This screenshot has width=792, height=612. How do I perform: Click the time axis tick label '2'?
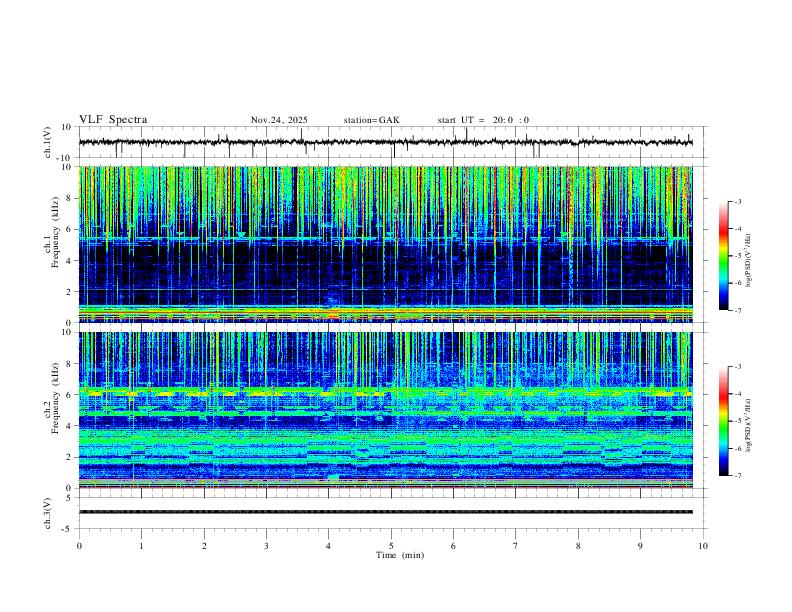[x=204, y=546]
